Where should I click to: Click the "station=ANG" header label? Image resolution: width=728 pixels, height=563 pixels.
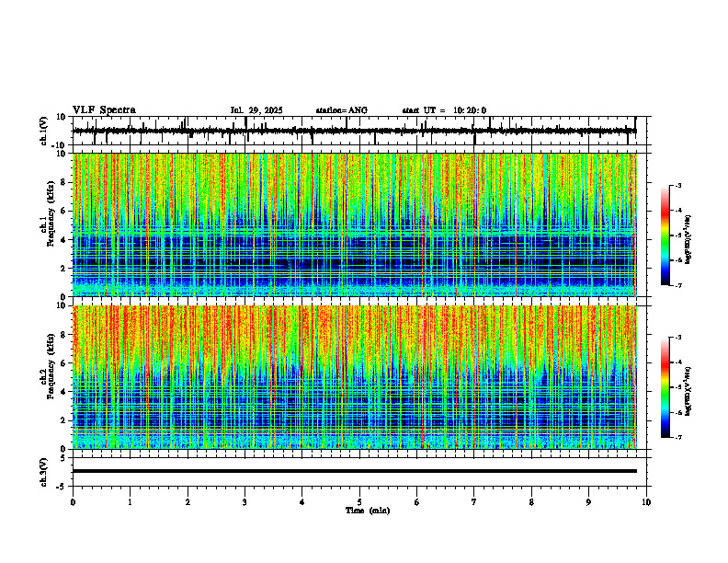pos(342,110)
